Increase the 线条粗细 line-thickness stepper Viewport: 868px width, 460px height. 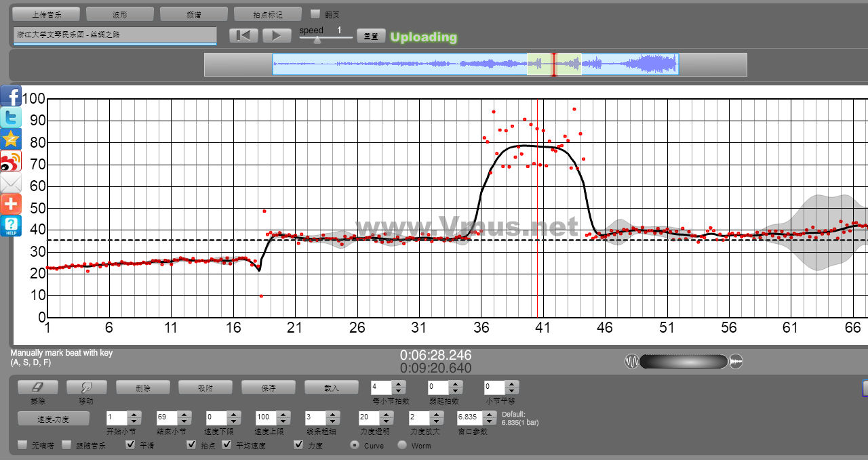pyautogui.click(x=332, y=415)
